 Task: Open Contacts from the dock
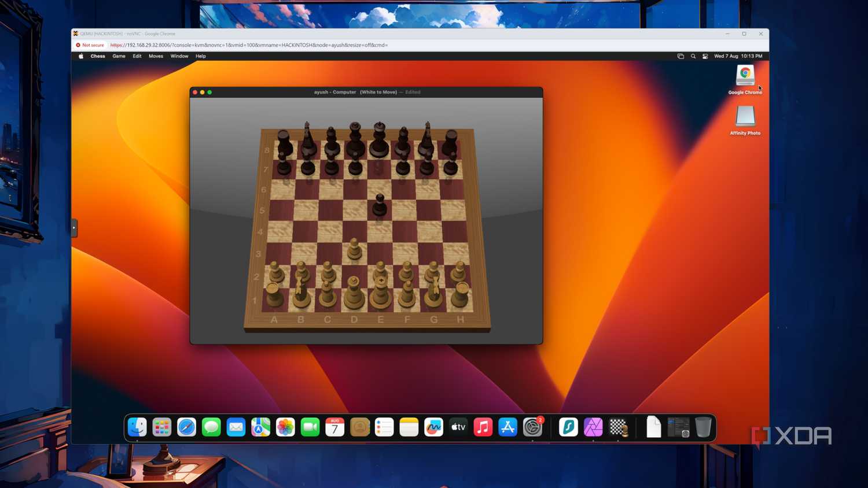(x=359, y=427)
